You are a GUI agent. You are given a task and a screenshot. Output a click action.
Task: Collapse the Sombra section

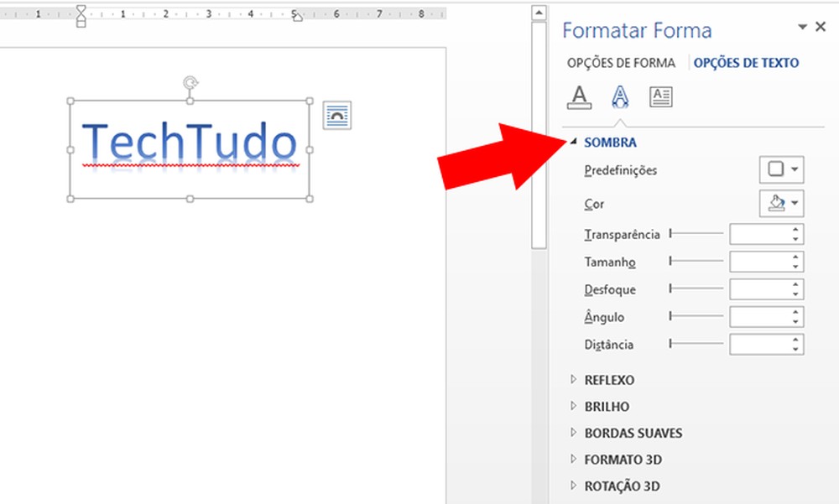pos(574,142)
